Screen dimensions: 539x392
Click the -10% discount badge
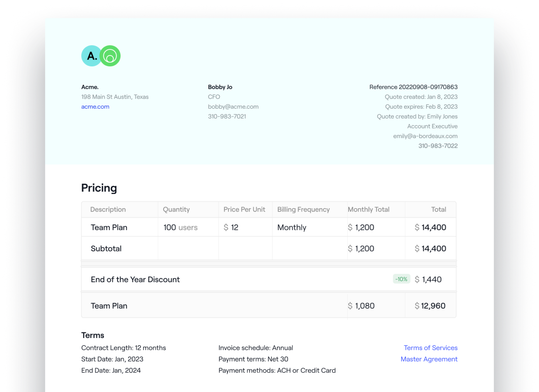[x=401, y=279]
